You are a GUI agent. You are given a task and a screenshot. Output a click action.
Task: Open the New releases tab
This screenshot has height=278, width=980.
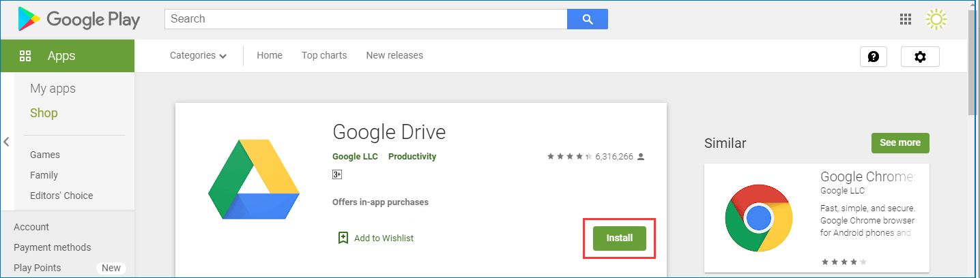coord(394,55)
